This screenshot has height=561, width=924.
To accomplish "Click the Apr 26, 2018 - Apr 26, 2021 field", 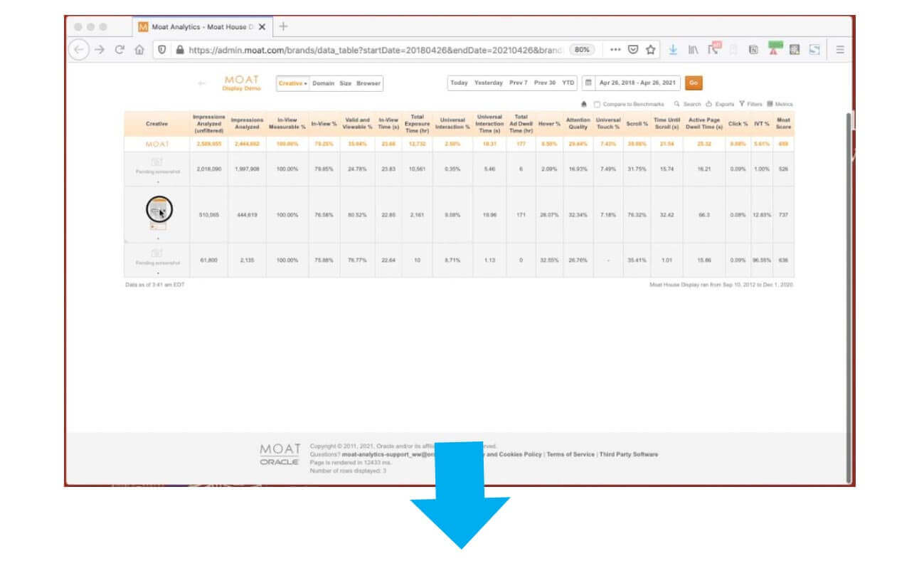I will click(x=638, y=83).
